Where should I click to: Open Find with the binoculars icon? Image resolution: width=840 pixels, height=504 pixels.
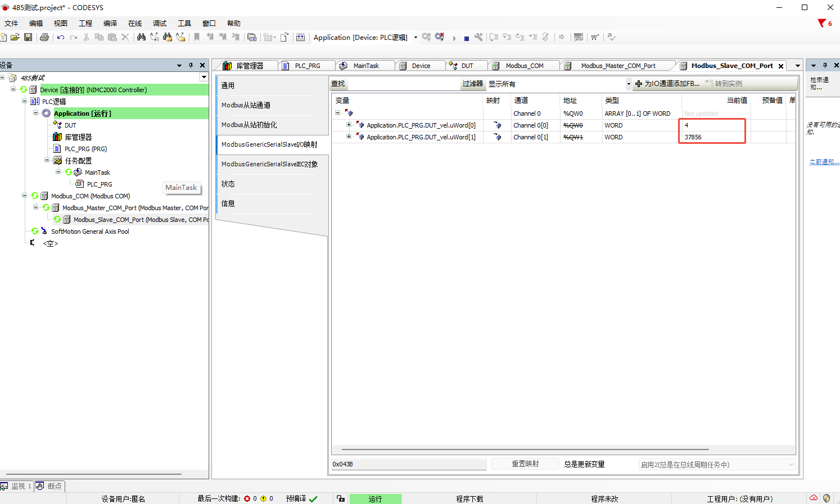coord(141,37)
